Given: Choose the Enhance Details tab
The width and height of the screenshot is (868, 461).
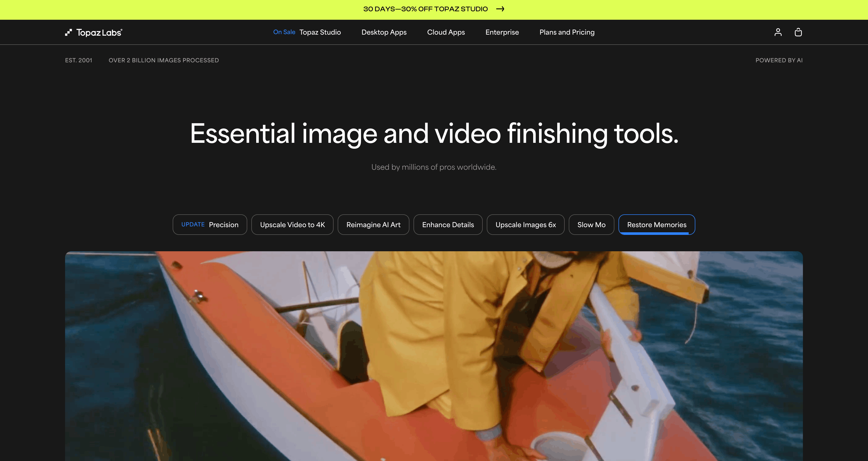Looking at the screenshot, I should coord(448,225).
